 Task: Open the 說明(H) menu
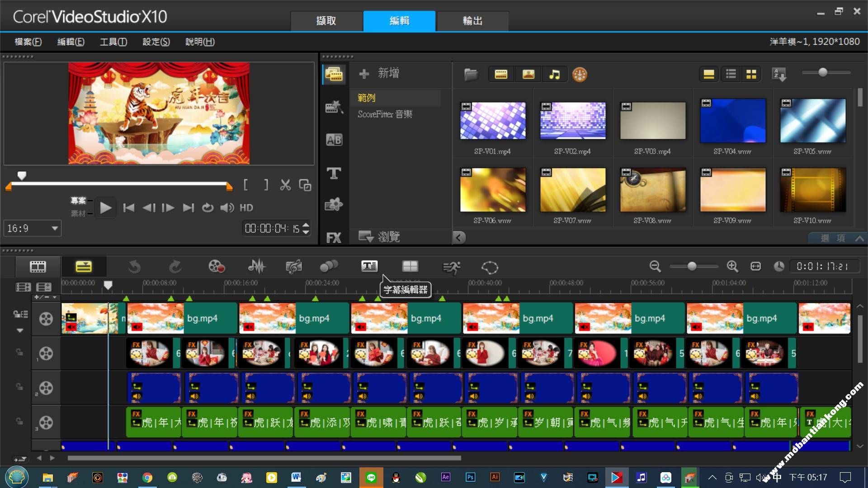coord(200,42)
